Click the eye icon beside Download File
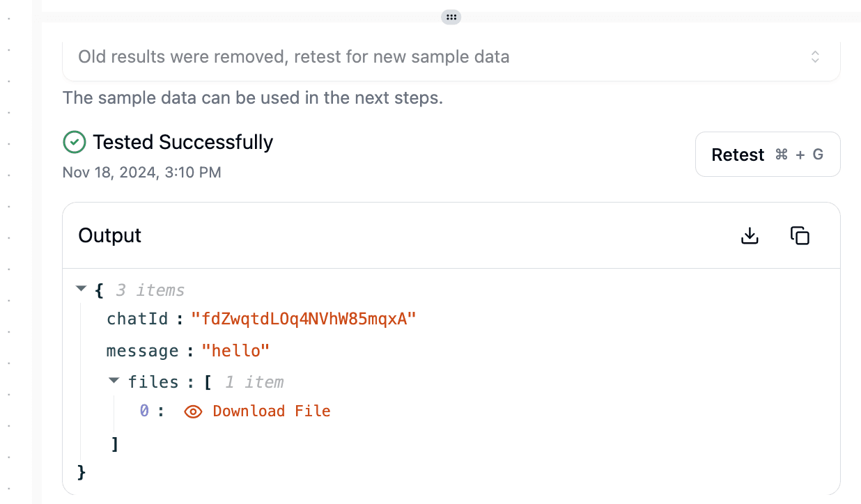The height and width of the screenshot is (504, 861). point(193,411)
